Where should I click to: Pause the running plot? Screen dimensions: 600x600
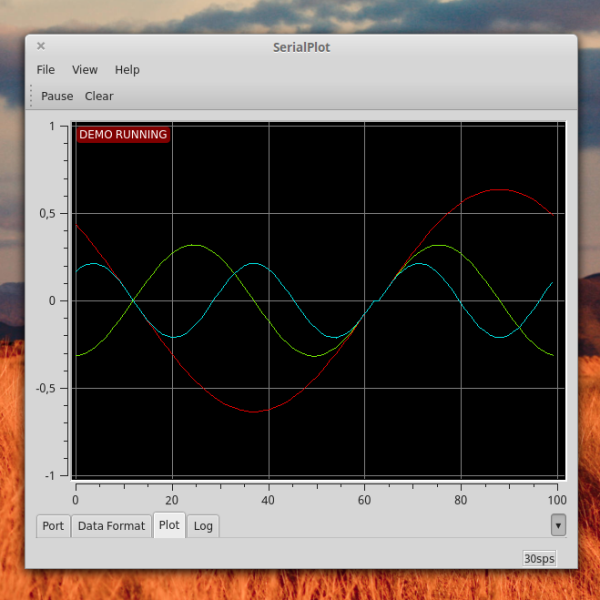(57, 96)
